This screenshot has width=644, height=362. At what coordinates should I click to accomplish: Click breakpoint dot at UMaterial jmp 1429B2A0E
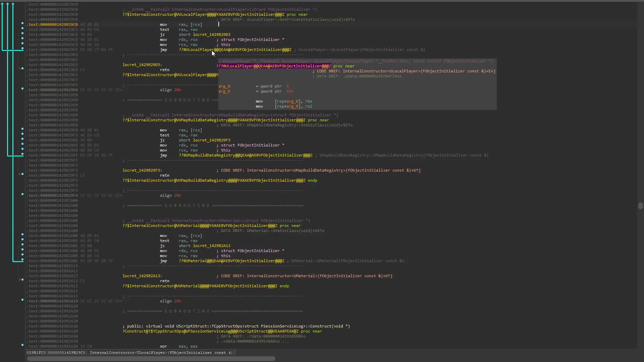22,259
